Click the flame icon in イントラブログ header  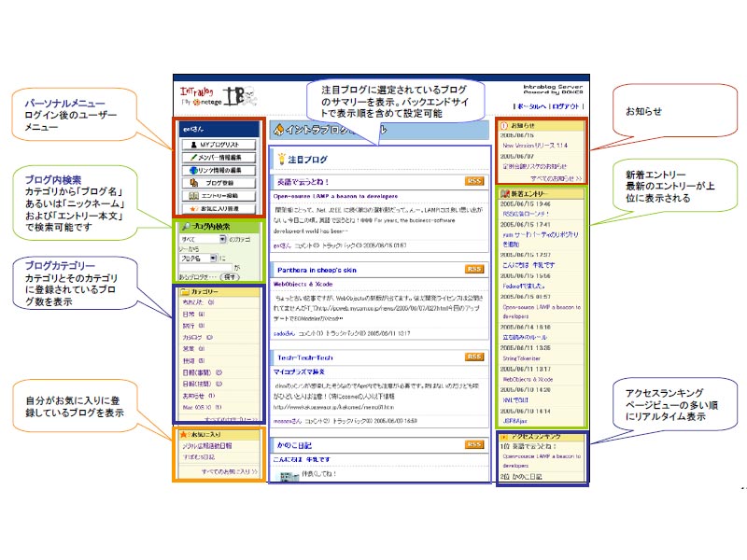click(x=279, y=129)
